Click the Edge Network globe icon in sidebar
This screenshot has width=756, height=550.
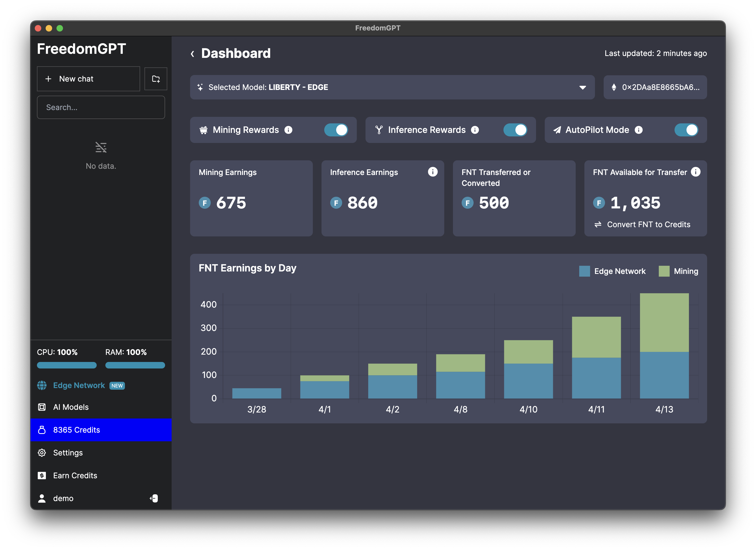click(x=42, y=386)
